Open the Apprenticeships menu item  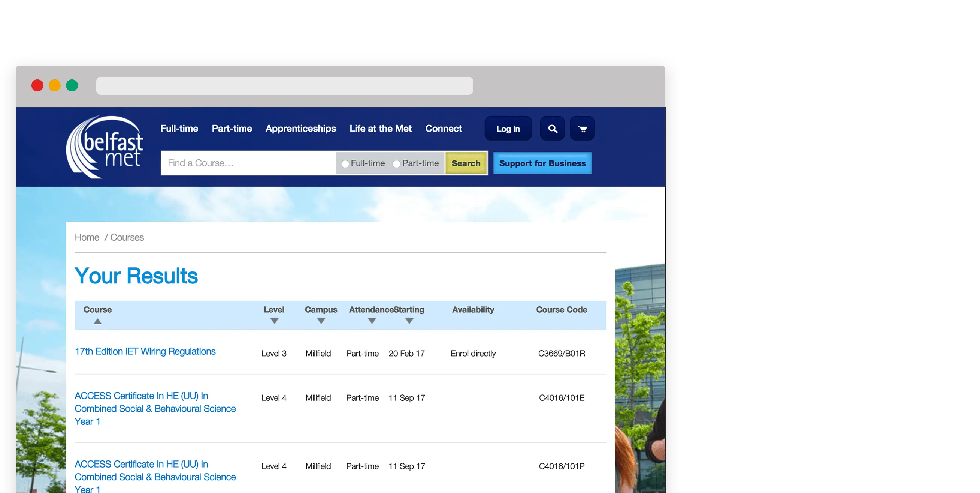(x=300, y=128)
